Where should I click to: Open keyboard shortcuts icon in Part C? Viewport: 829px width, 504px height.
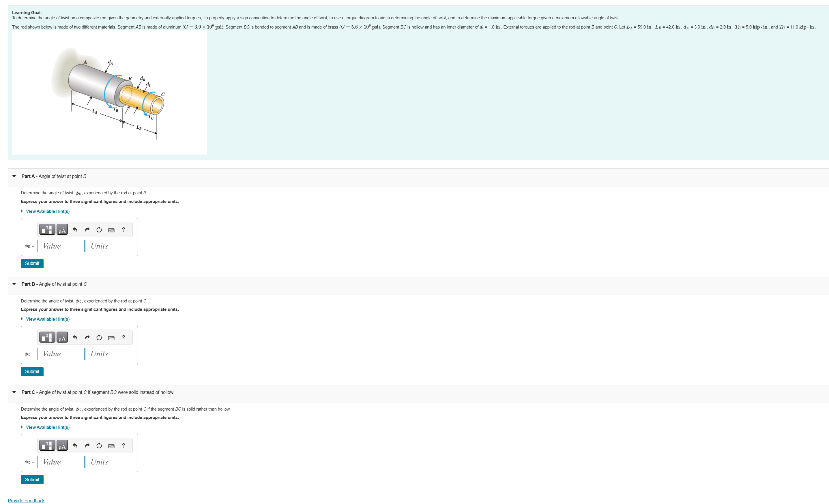tap(111, 446)
